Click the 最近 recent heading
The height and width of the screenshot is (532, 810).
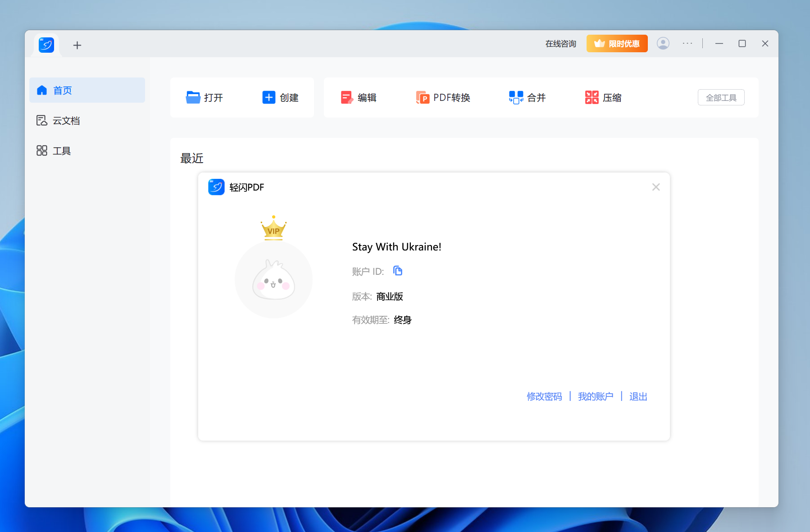[192, 158]
